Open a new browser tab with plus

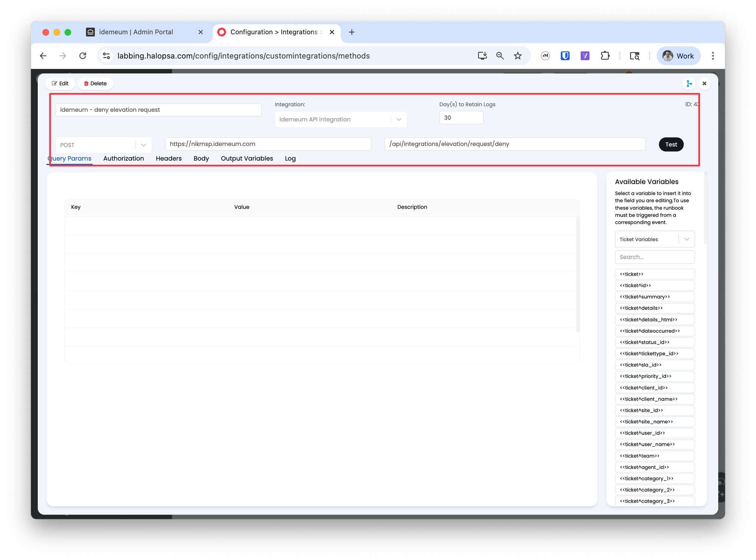click(352, 32)
